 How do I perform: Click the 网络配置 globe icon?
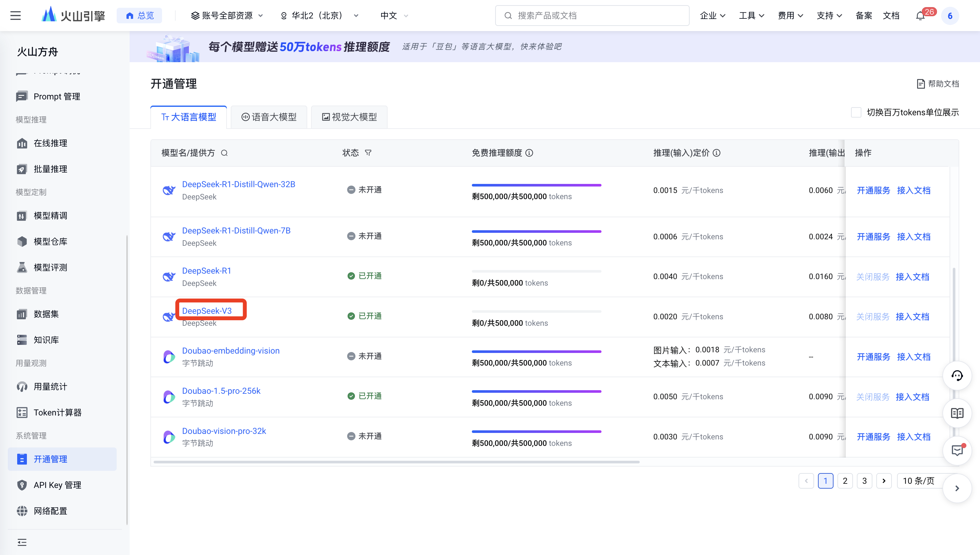(x=22, y=511)
